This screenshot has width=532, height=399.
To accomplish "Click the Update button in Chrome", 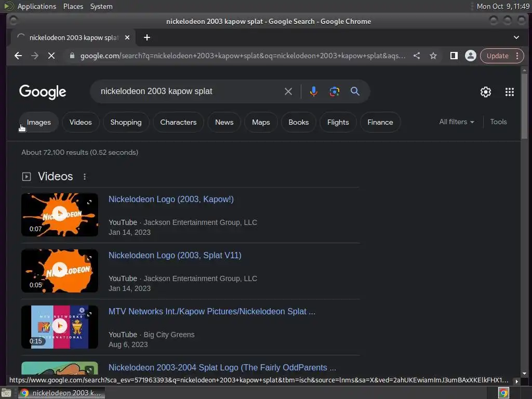I will tap(497, 56).
